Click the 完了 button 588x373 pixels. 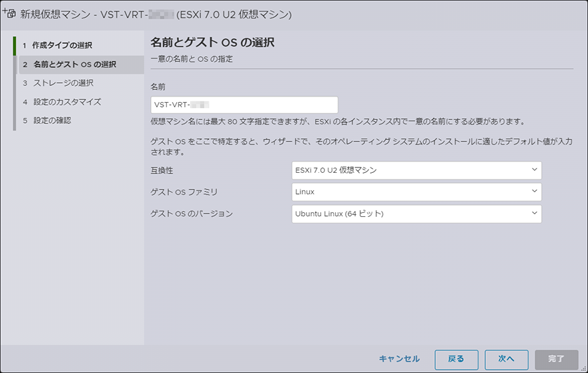coord(557,360)
